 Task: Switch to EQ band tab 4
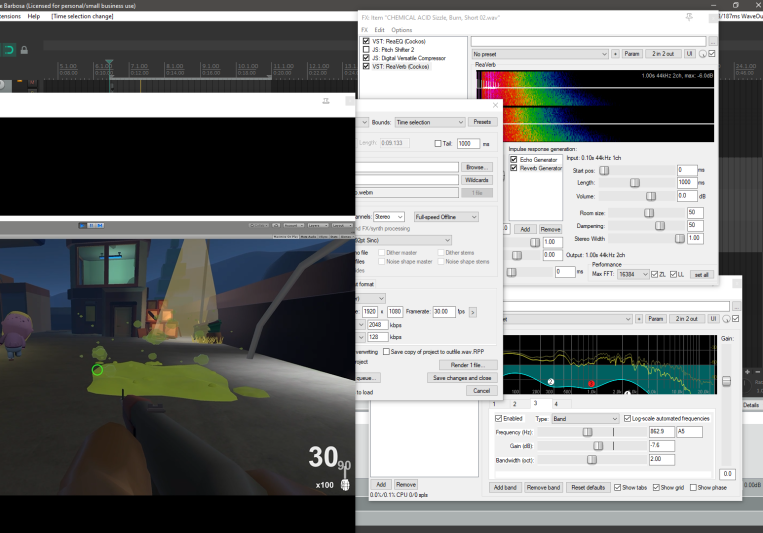click(556, 404)
